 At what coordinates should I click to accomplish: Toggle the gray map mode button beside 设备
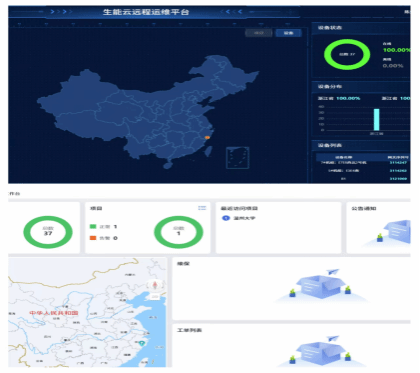coord(259,33)
